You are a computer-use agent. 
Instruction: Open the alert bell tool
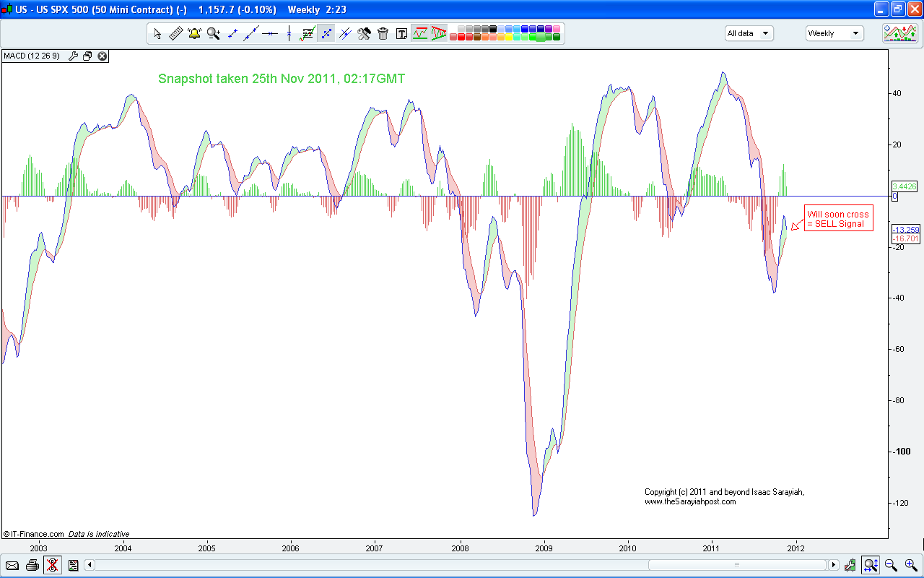click(194, 33)
